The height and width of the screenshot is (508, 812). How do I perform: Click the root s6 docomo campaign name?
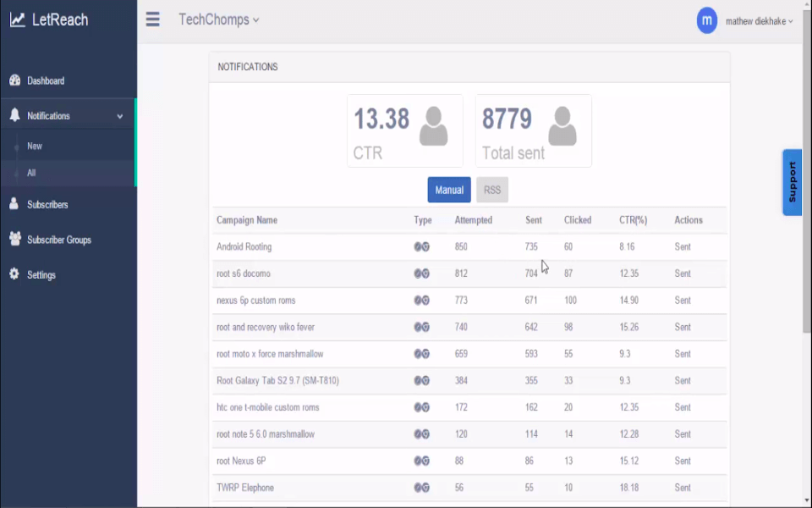(x=244, y=273)
